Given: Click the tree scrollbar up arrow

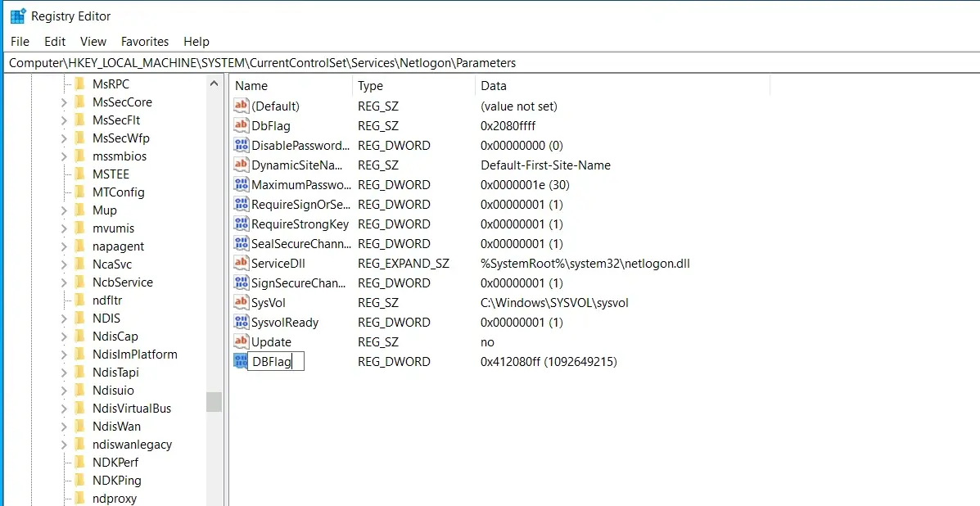Looking at the screenshot, I should pyautogui.click(x=215, y=83).
